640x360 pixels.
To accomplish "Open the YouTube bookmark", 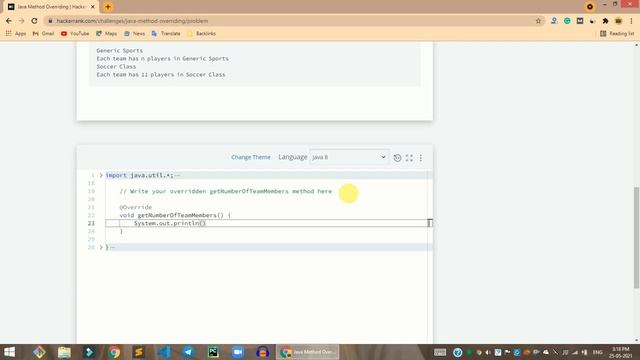I will click(x=75, y=33).
